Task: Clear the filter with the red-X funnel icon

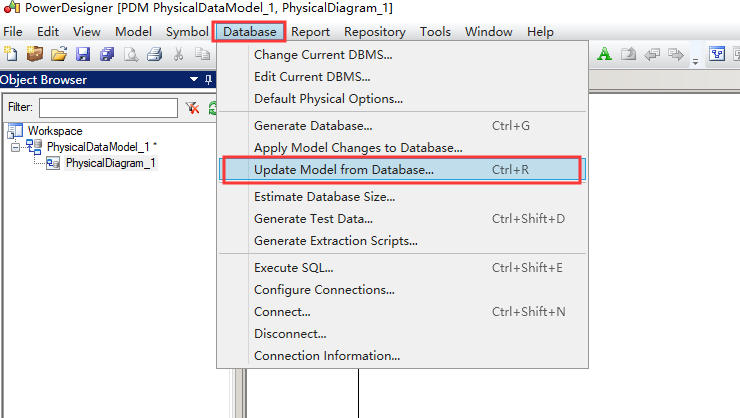Action: [193, 108]
